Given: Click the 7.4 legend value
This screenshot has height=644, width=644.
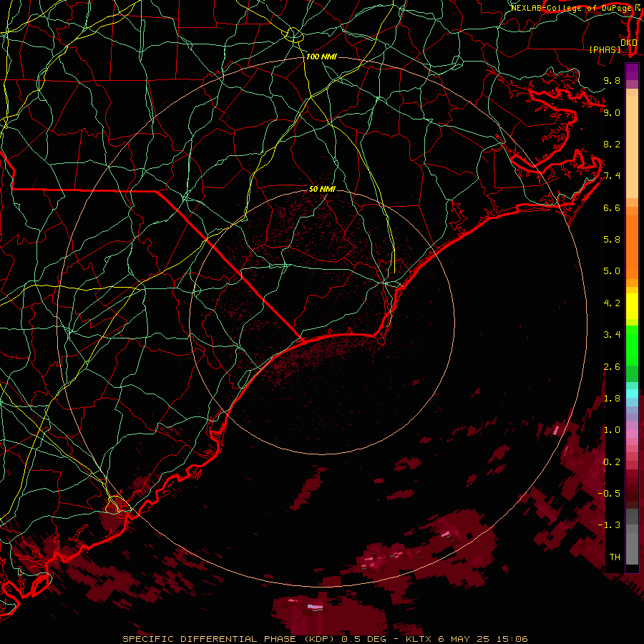Looking at the screenshot, I should click(x=612, y=176).
